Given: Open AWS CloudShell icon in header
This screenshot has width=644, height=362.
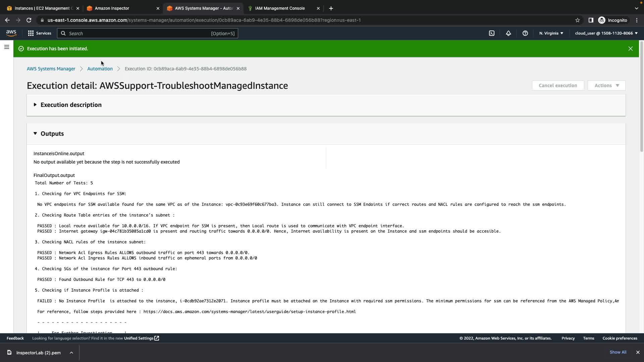Looking at the screenshot, I should pyautogui.click(x=492, y=33).
